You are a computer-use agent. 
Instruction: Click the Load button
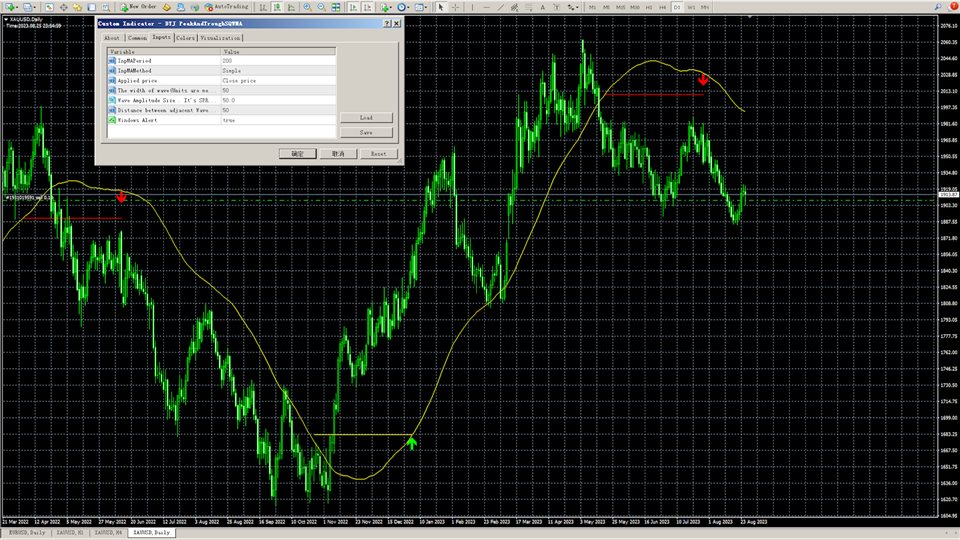(x=366, y=118)
